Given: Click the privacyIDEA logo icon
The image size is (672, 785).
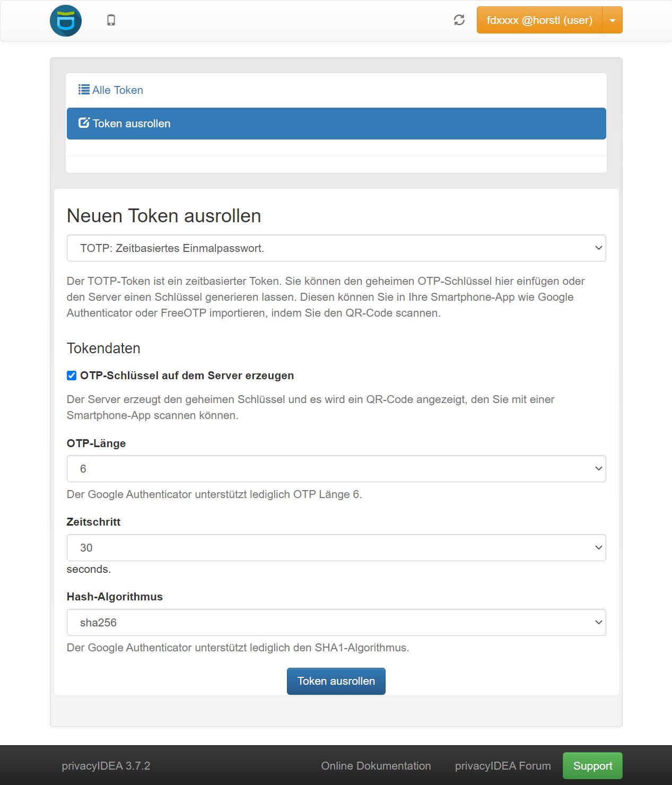Looking at the screenshot, I should pyautogui.click(x=66, y=21).
